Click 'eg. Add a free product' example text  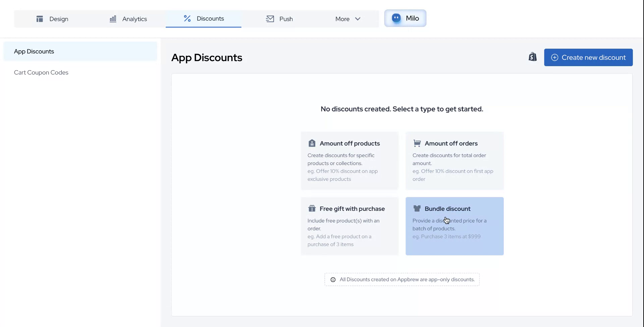coord(339,240)
